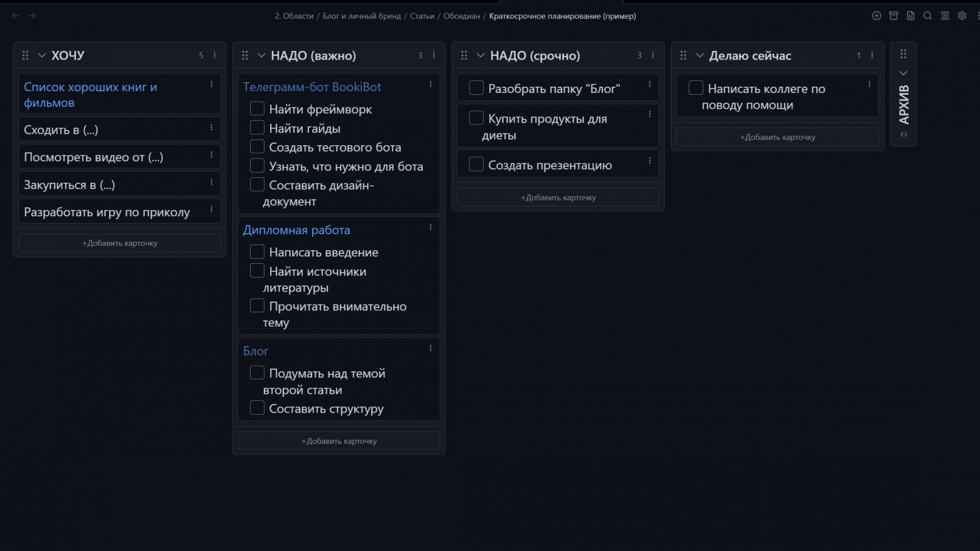Collapse the НАДО (важно) lane via its chevron
This screenshot has width=980, height=551.
pyautogui.click(x=261, y=55)
